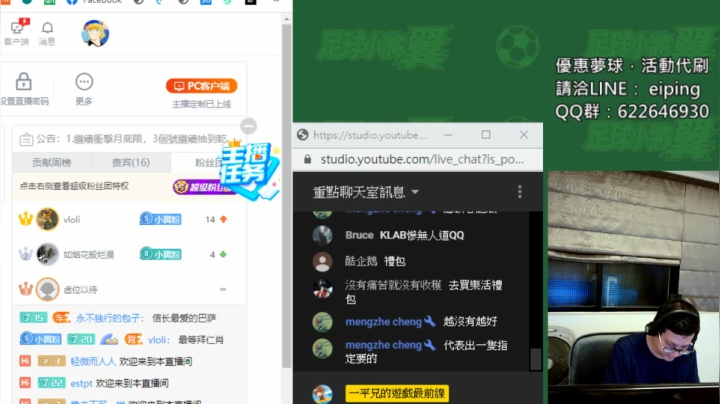Open the 客户端 client icon
The width and height of the screenshot is (720, 404).
(17, 32)
